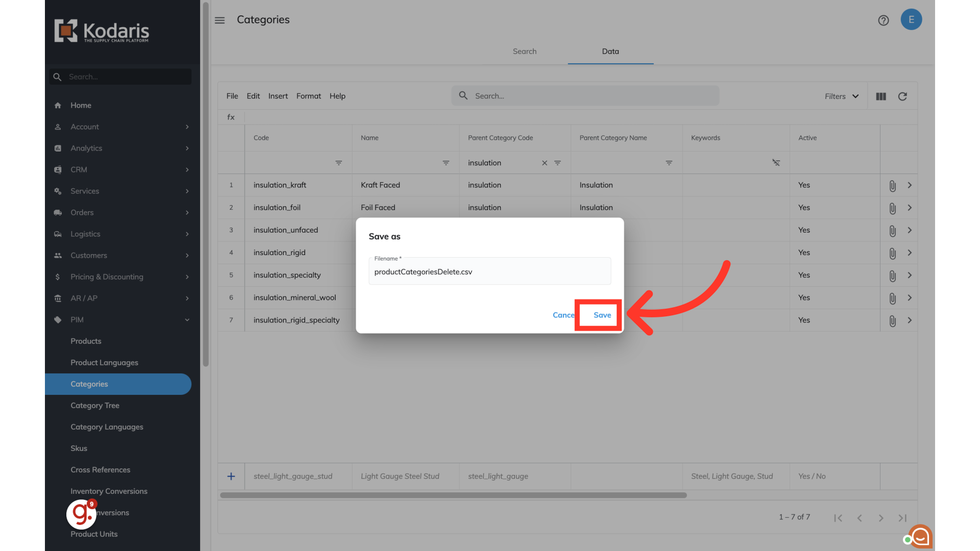Open the File menu
The image size is (980, 551).
point(232,96)
